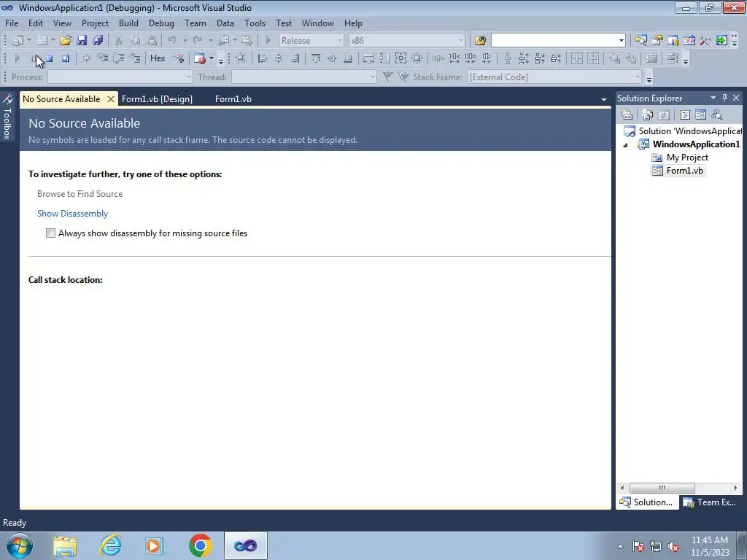Check 'Always show disassembly for missing source files'
747x560 pixels.
(x=50, y=233)
